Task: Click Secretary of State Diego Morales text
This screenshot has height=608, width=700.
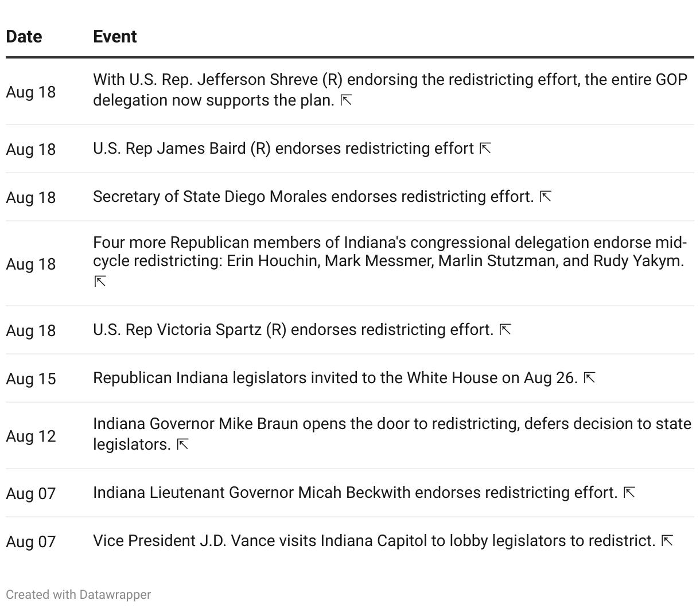Action: tap(313, 197)
